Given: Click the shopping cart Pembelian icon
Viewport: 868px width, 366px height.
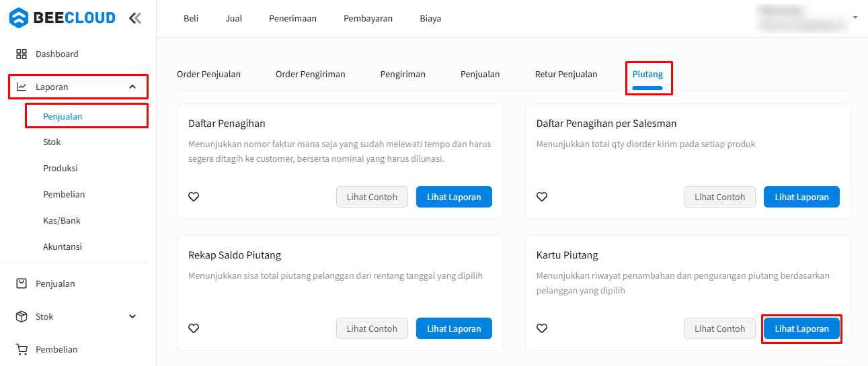Looking at the screenshot, I should click(22, 349).
